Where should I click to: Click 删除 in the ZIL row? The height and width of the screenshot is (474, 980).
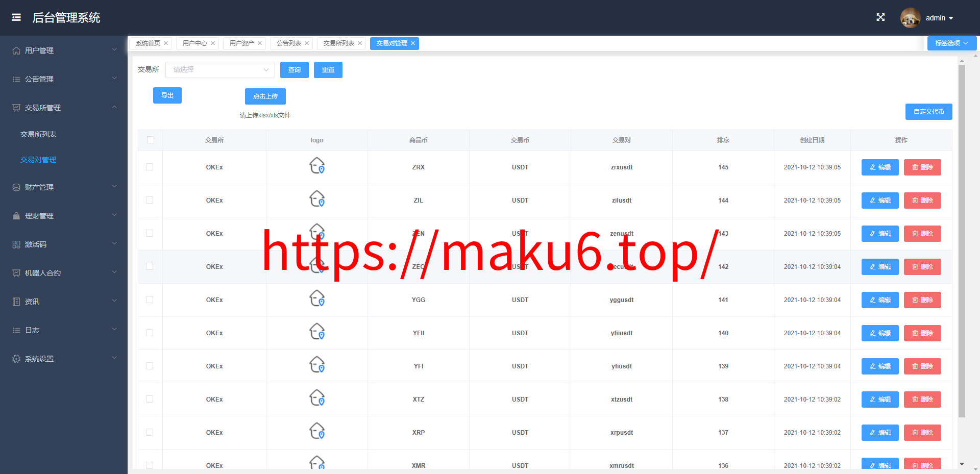click(x=922, y=201)
